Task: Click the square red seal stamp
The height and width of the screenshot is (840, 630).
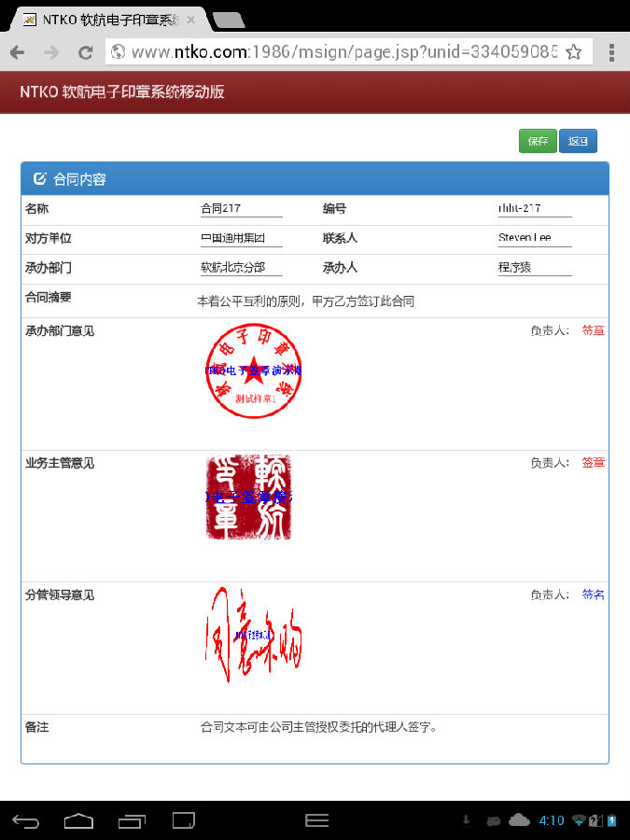Action: (x=248, y=497)
